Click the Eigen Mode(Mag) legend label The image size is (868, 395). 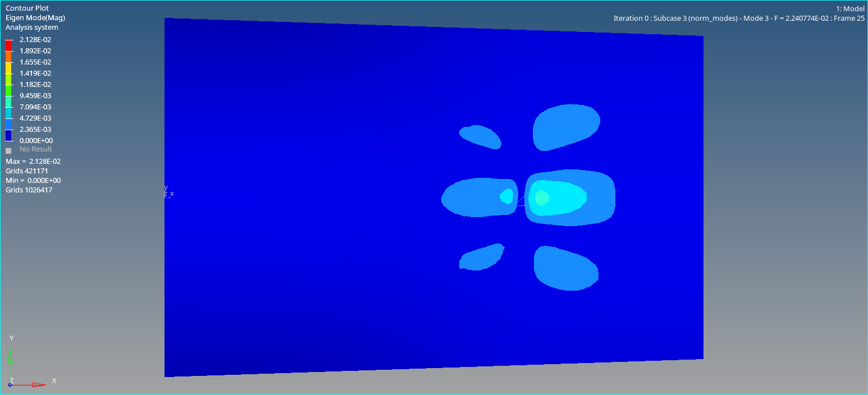pos(35,18)
